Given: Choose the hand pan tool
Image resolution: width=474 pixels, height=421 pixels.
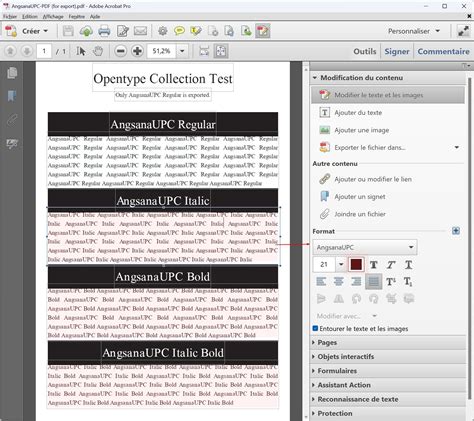Looking at the screenshot, I should pyautogui.click(x=98, y=51).
